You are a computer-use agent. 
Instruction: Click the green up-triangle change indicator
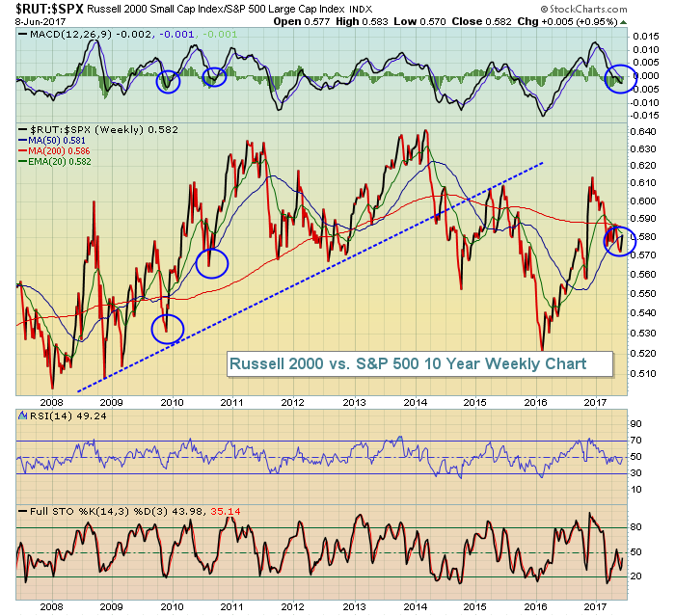click(623, 22)
